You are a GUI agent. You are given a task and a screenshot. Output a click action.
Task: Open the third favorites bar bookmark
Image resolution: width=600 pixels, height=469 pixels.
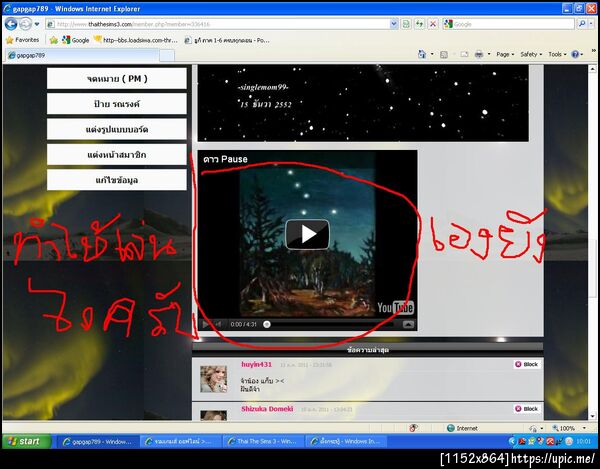227,40
